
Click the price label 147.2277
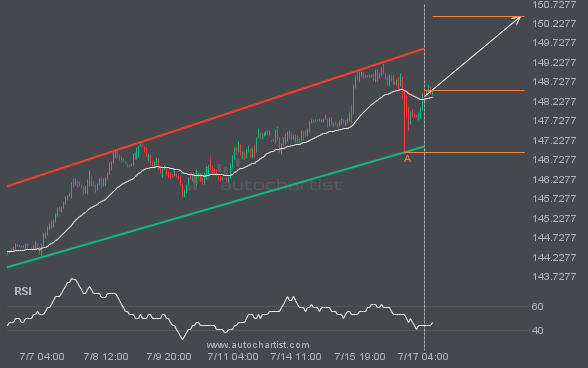click(554, 141)
